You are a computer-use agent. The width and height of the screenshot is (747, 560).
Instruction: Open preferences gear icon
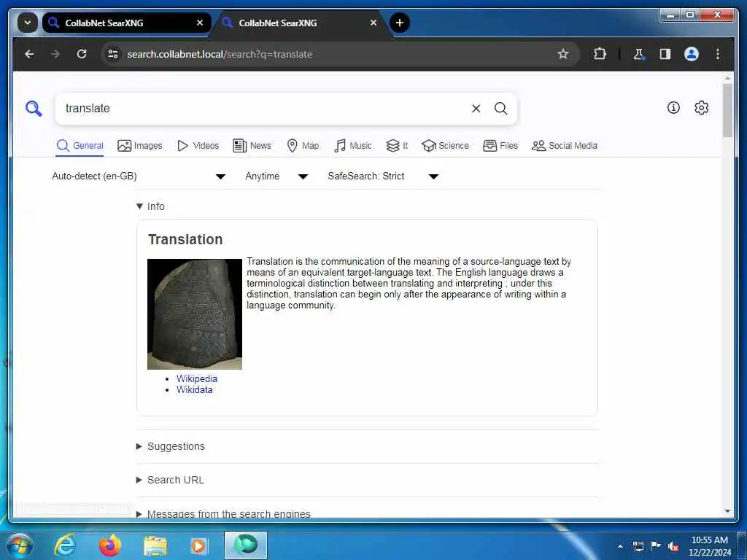701,108
